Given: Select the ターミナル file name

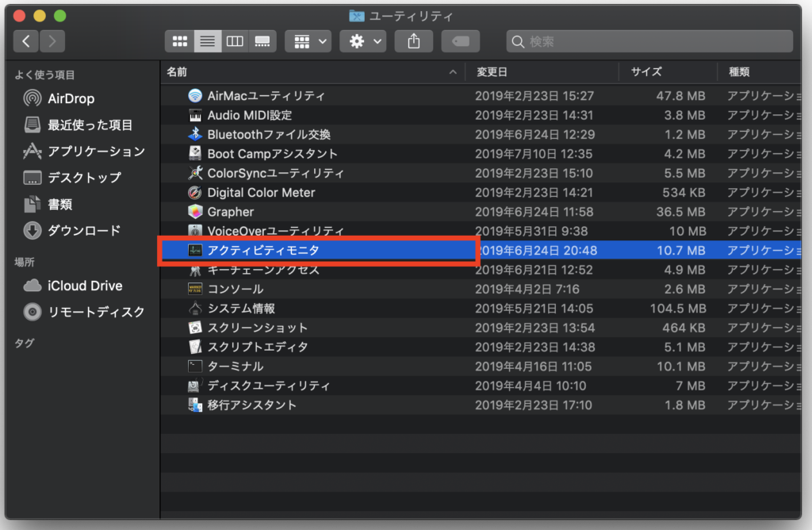Looking at the screenshot, I should coord(235,367).
